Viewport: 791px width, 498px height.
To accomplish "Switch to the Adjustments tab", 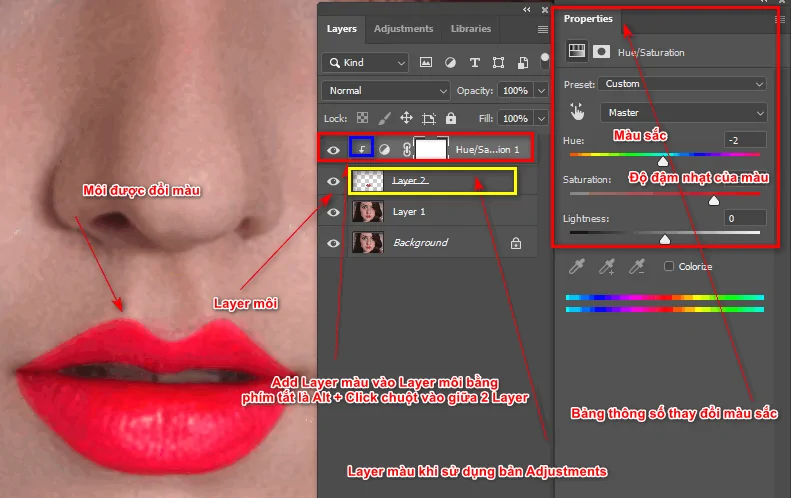I will click(x=403, y=29).
